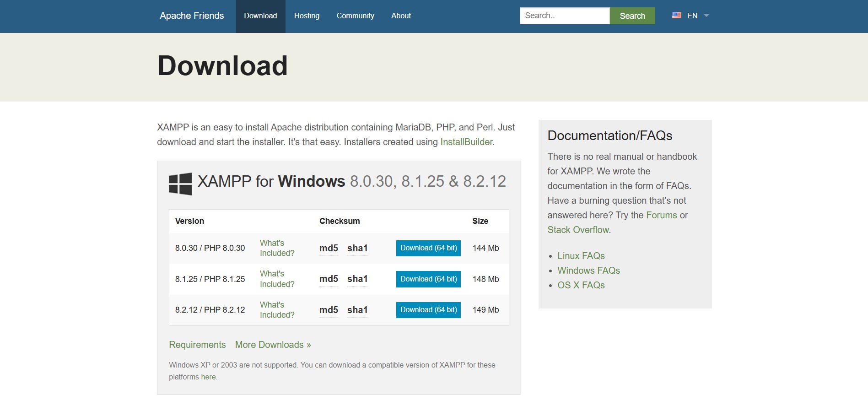Image resolution: width=868 pixels, height=406 pixels.
Task: Click the Windows logo icon
Action: point(180,184)
